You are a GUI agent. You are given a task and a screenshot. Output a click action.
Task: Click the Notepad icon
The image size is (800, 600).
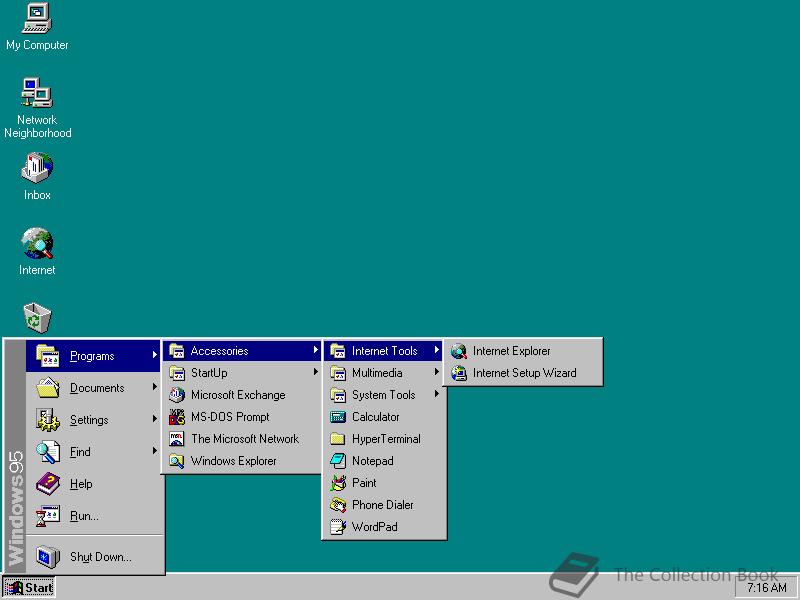338,461
